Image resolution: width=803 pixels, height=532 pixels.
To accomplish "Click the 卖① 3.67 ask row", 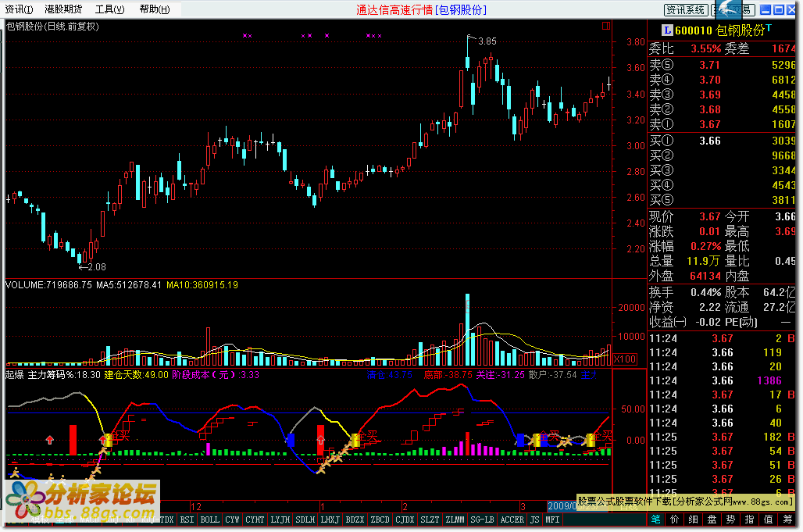I will 722,124.
